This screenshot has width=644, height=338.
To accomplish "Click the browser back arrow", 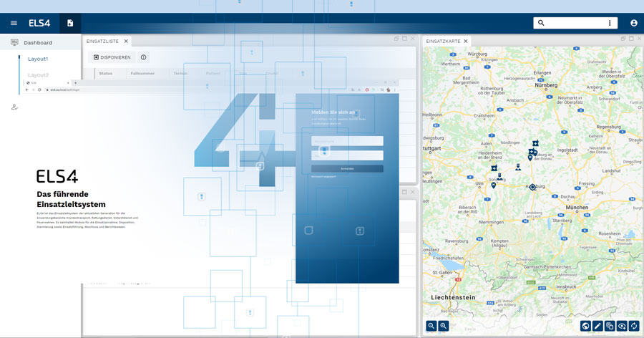I will 27,90.
